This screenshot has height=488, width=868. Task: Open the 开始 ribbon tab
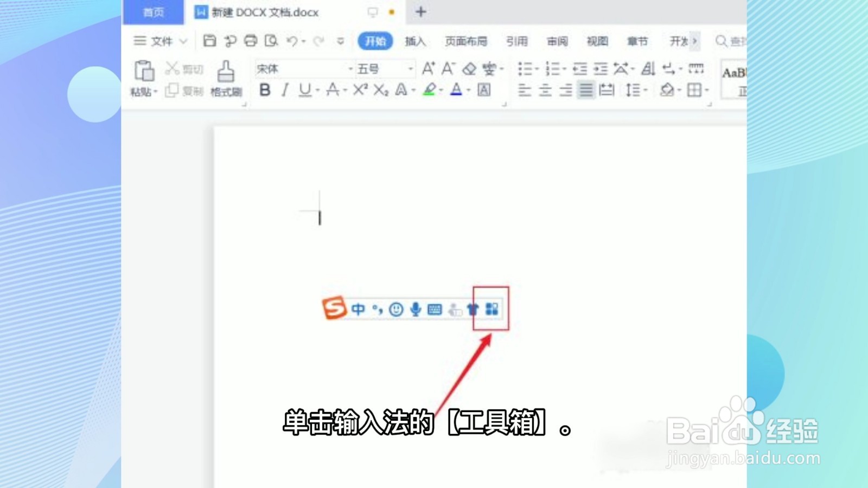375,41
